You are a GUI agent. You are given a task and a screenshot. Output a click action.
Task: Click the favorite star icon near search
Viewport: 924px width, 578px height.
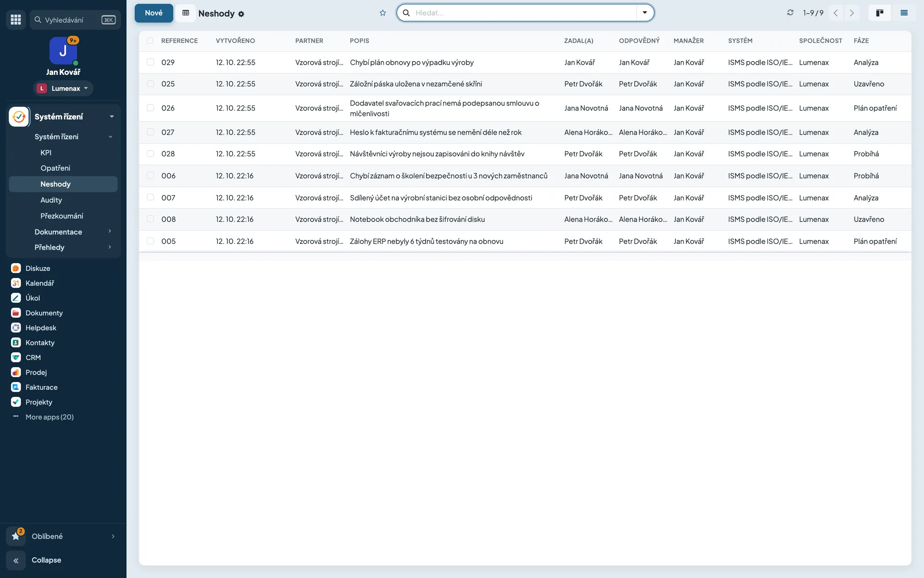pyautogui.click(x=383, y=13)
